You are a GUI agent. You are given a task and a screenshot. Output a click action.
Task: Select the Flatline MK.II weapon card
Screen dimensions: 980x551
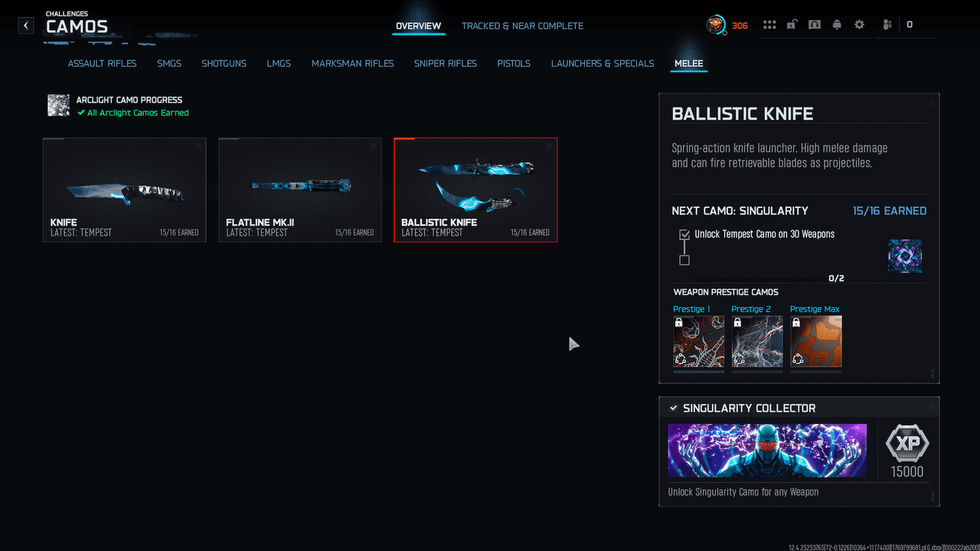(300, 190)
